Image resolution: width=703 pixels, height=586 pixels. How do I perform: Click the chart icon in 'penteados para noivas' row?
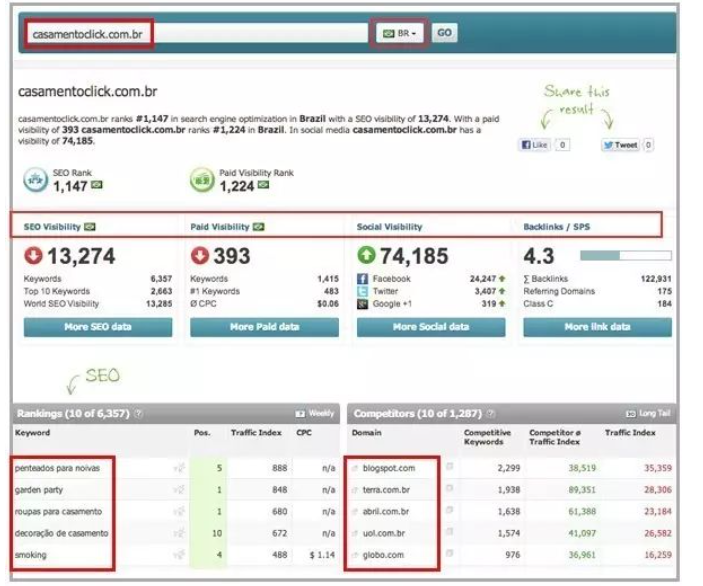pos(179,468)
